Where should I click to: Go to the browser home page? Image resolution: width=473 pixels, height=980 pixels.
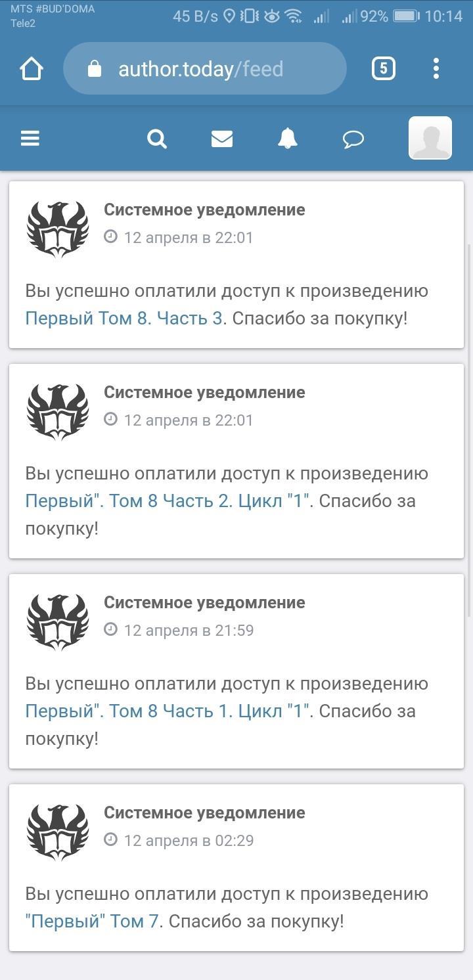click(x=31, y=68)
